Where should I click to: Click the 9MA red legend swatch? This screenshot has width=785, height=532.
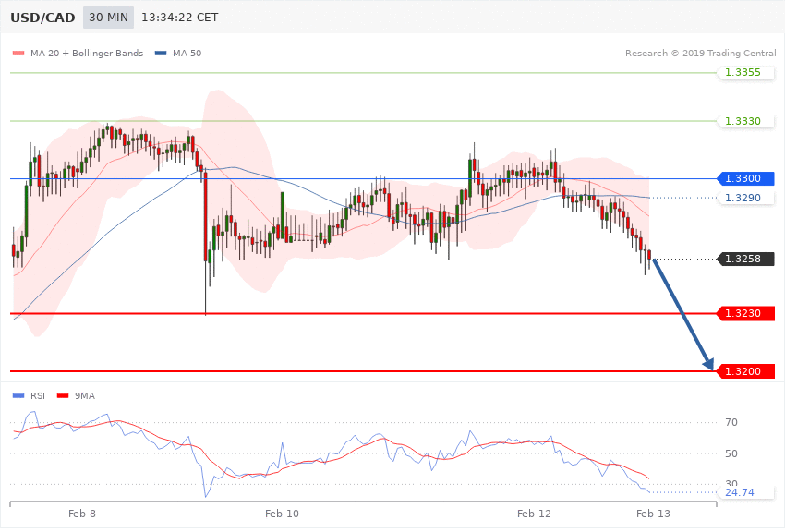tap(63, 396)
